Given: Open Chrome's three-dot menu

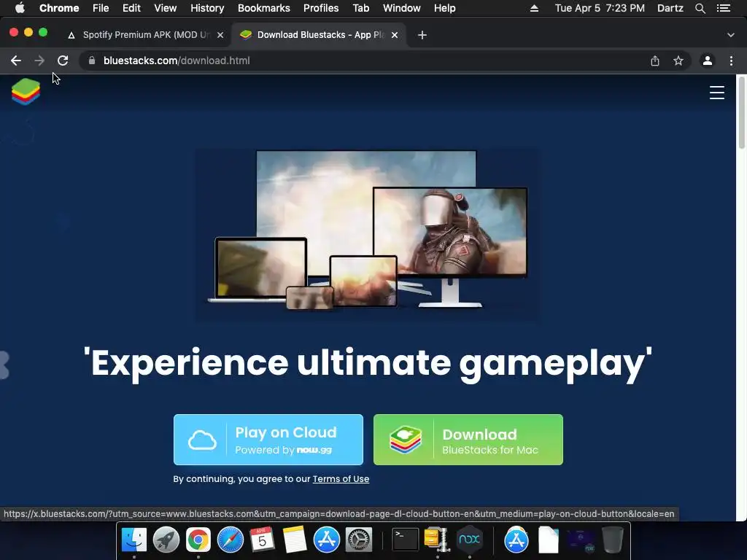Looking at the screenshot, I should coord(731,61).
